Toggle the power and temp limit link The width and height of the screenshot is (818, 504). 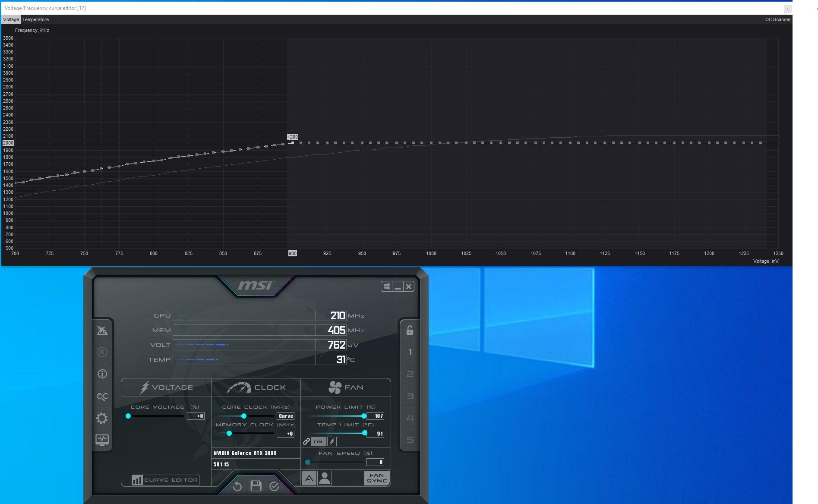coord(306,441)
